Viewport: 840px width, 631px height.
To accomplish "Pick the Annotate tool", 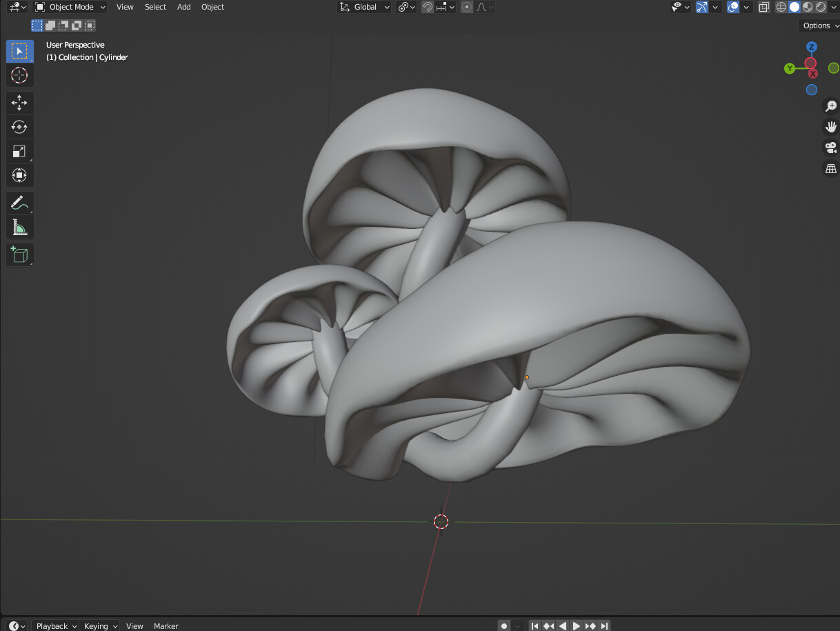I will tap(19, 203).
